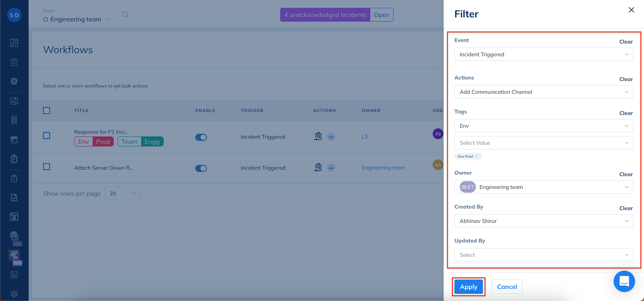Open the clipboard alert icon in sidebar

click(14, 178)
